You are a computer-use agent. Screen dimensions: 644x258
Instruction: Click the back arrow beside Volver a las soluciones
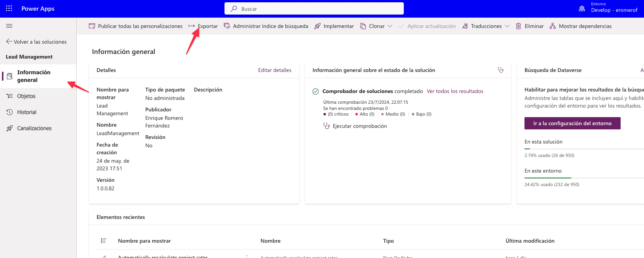9,41
